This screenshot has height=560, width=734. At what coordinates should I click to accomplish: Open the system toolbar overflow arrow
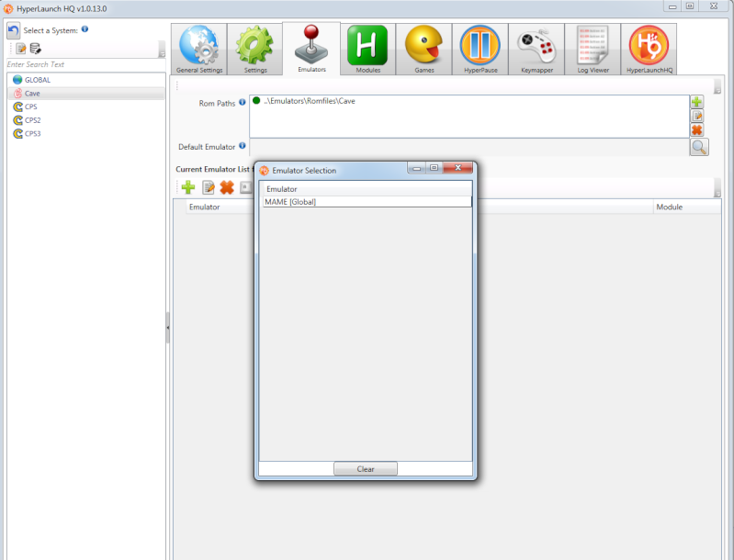[x=162, y=50]
